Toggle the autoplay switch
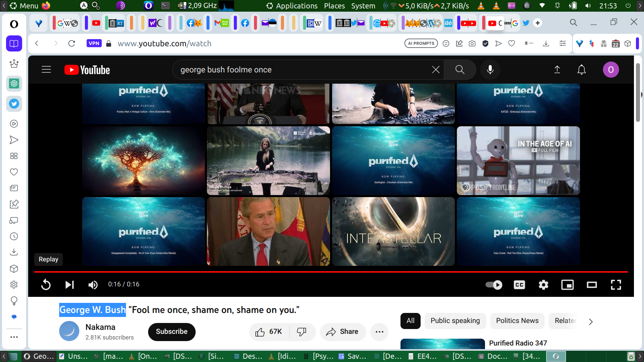The image size is (644, 362). pyautogui.click(x=494, y=285)
